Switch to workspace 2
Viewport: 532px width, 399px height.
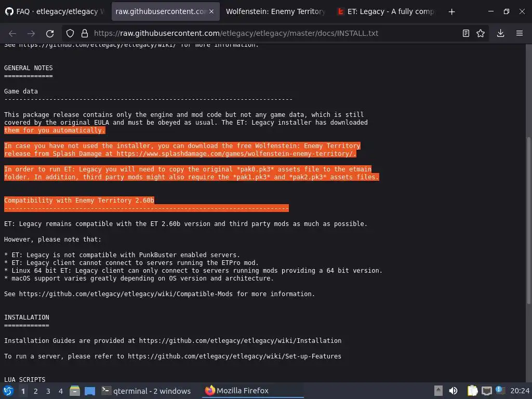click(36, 391)
